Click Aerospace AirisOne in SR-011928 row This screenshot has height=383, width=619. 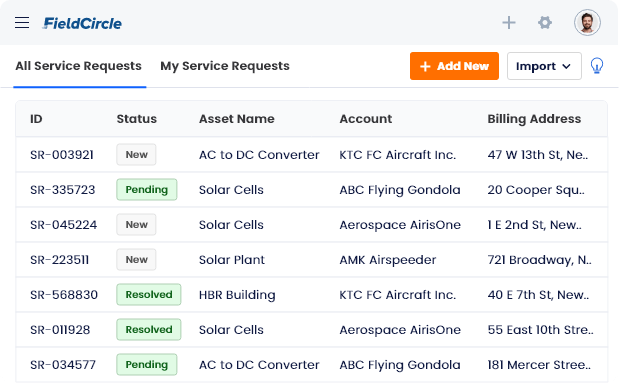(400, 330)
